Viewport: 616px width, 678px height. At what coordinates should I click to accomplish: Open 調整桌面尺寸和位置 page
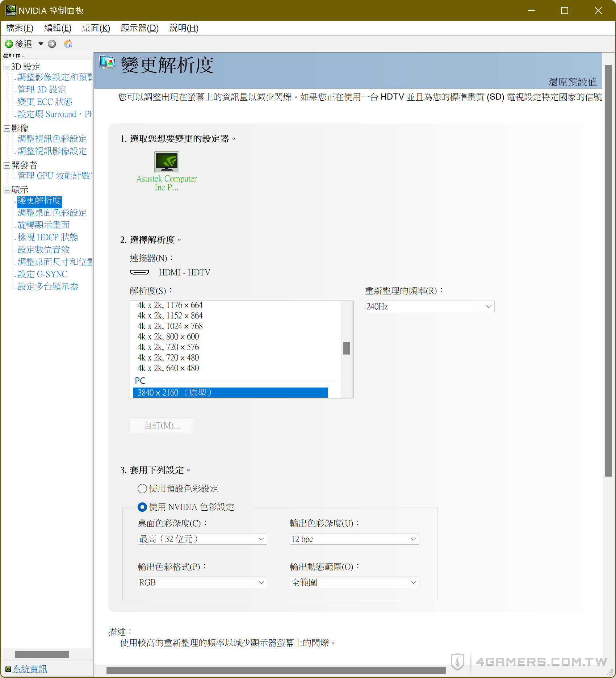pyautogui.click(x=55, y=262)
